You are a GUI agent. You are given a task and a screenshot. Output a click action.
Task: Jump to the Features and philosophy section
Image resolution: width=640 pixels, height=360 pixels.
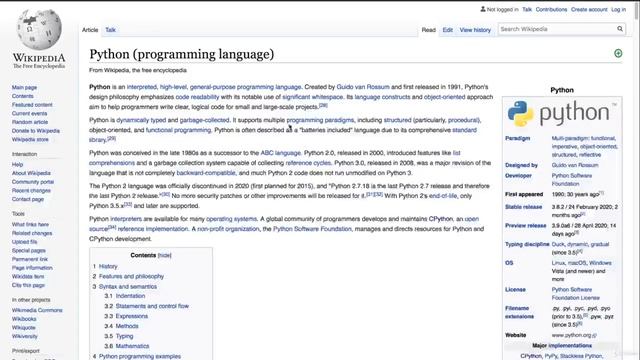(131, 276)
